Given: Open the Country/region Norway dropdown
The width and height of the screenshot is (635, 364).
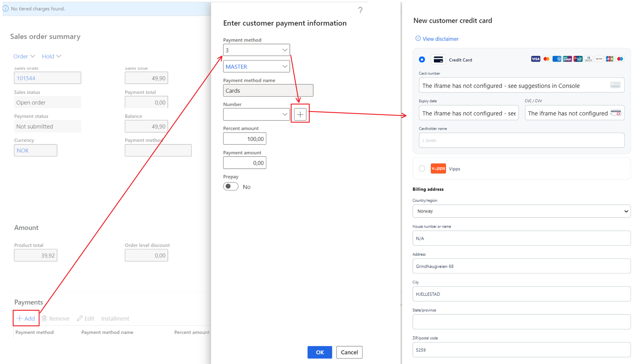Looking at the screenshot, I should coord(521,211).
